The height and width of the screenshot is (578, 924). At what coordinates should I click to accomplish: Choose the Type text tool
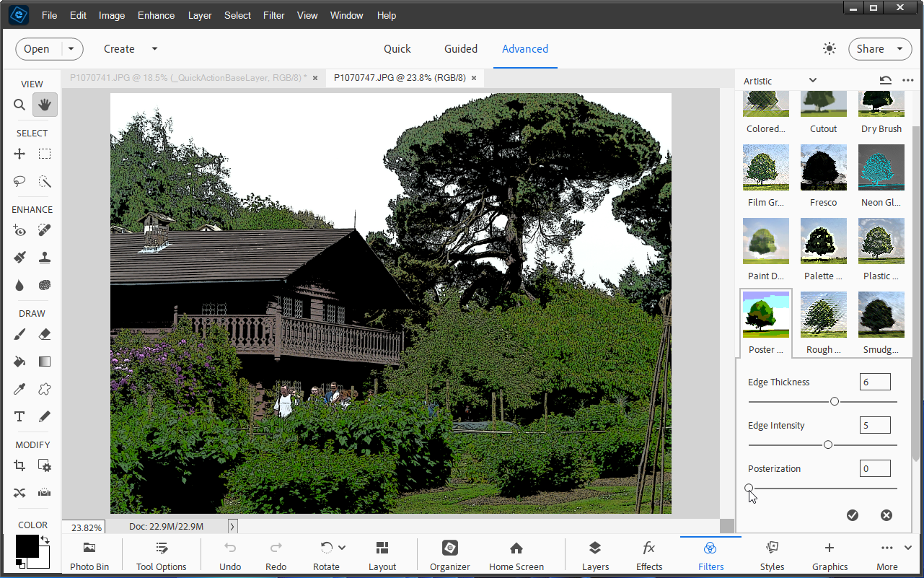pyautogui.click(x=19, y=416)
